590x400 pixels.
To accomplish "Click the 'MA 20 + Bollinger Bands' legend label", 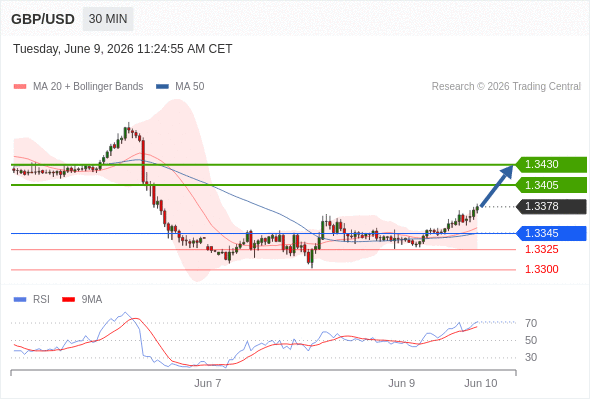I will pos(88,87).
